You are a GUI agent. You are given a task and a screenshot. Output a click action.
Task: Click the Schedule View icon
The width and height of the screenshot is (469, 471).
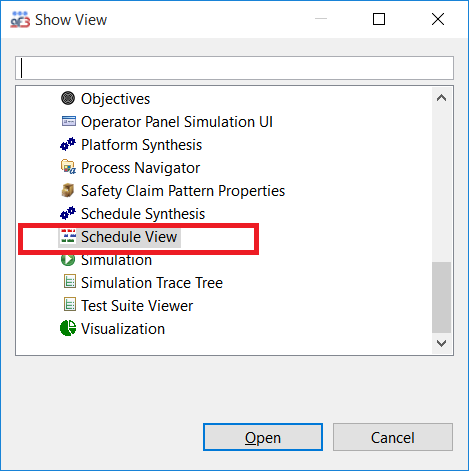pyautogui.click(x=69, y=236)
